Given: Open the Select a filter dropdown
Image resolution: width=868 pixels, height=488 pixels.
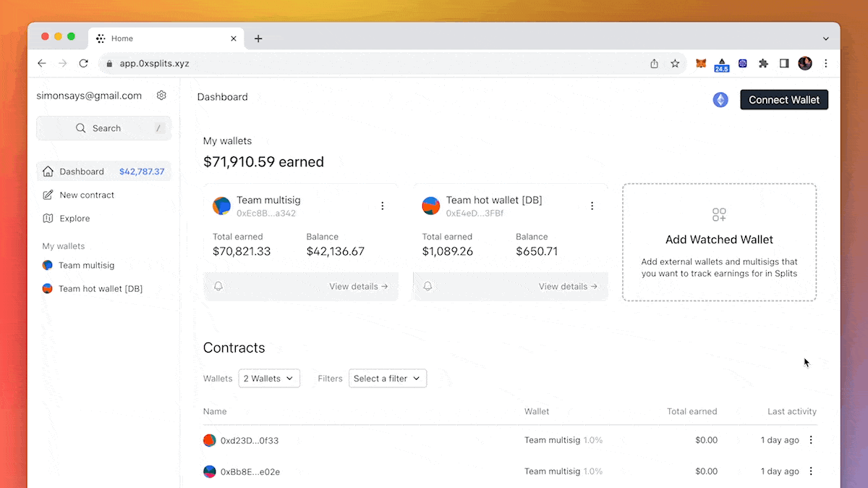Looking at the screenshot, I should tap(388, 378).
